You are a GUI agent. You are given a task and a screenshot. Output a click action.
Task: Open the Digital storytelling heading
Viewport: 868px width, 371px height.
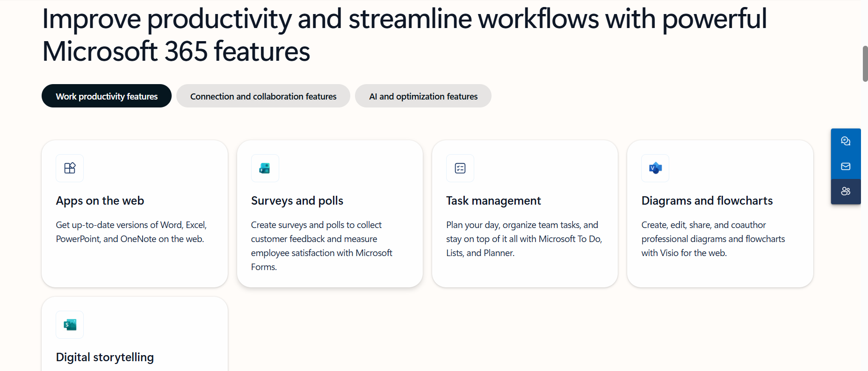coord(105,357)
